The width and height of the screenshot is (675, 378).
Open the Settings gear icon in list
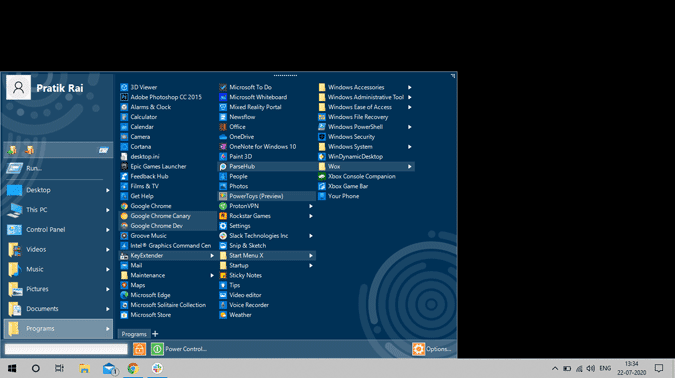223,226
